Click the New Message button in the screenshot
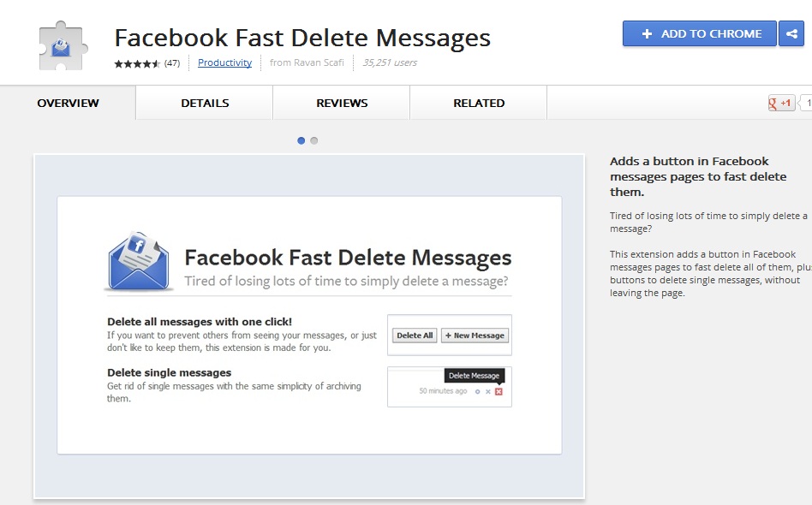Viewport: 812px width, 505px height. [475, 336]
